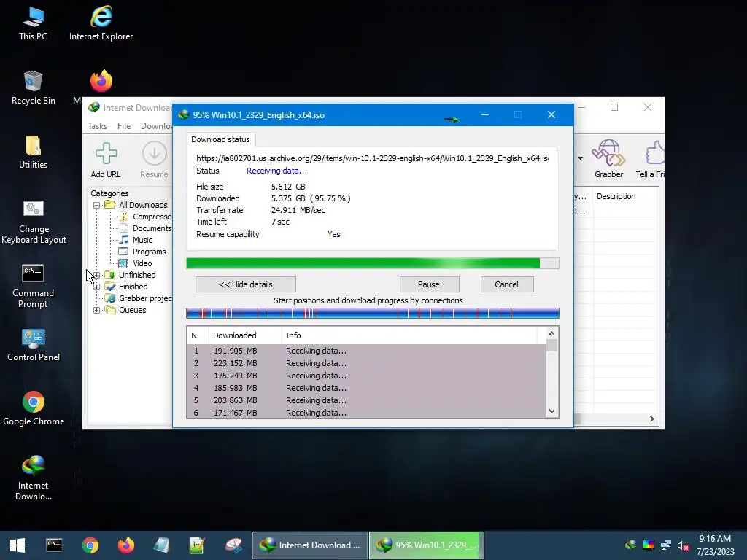The height and width of the screenshot is (560, 747).
Task: Select the Programs category
Action: point(142,252)
